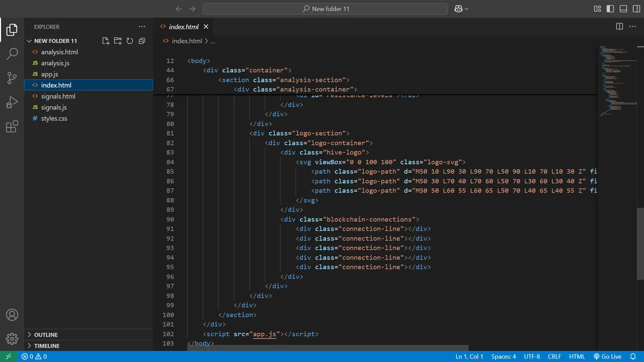Open the Accounts icon in activity bar
644x362 pixels.
point(12,315)
